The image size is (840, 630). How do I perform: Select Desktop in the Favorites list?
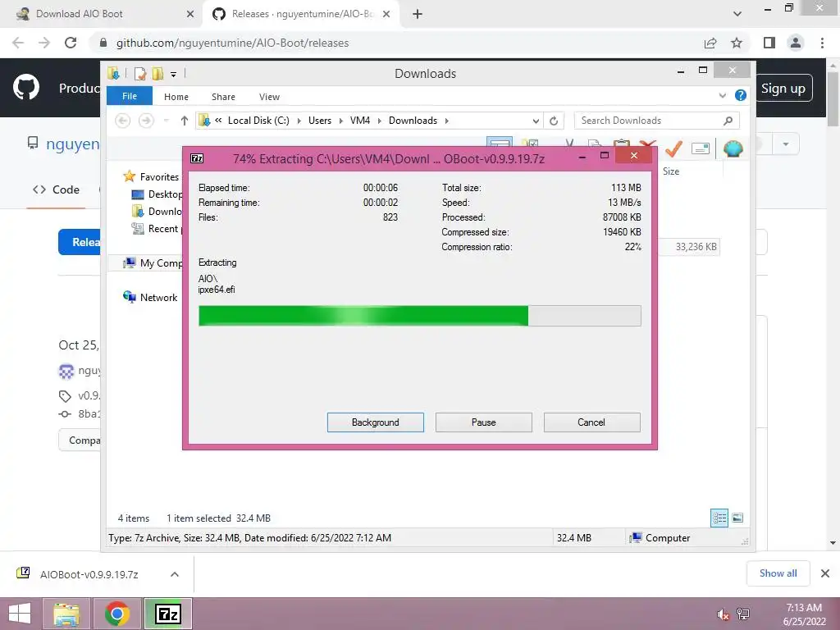pyautogui.click(x=164, y=194)
